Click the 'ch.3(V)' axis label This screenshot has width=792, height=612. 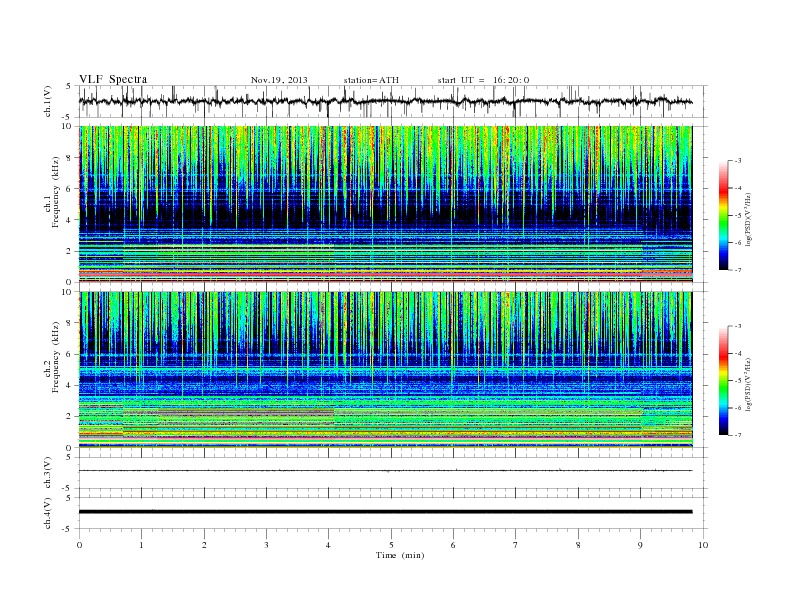(48, 473)
